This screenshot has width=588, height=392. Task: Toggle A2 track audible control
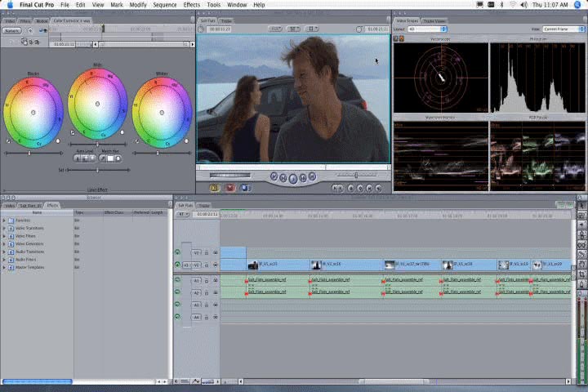coord(177,292)
